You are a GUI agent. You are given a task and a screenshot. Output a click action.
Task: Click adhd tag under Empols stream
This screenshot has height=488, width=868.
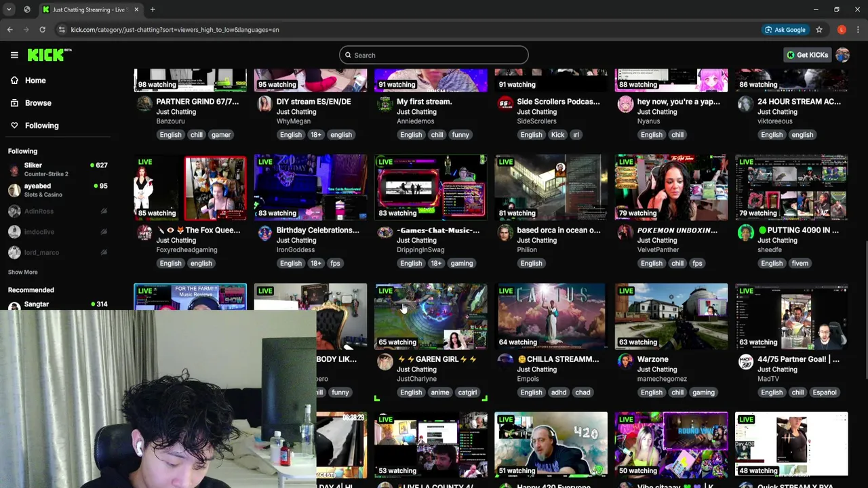(559, 392)
